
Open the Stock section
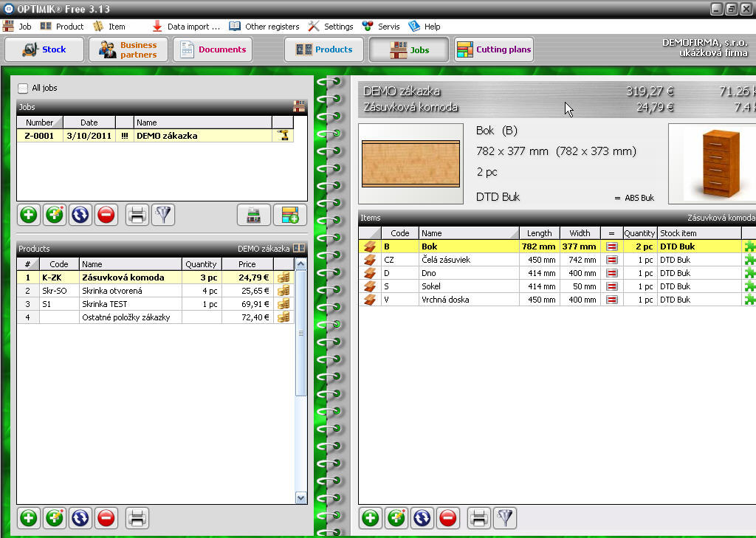click(44, 49)
